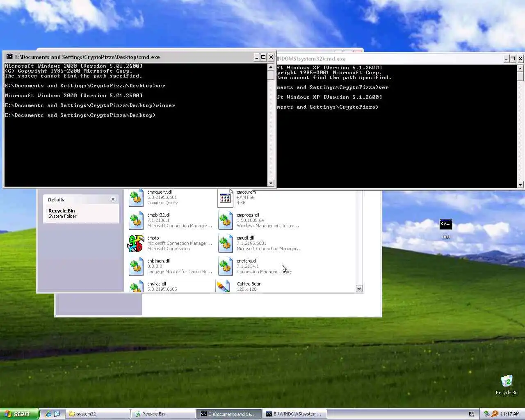Viewport: 525px width, 420px height.
Task: Switch to E:\WINDOWS\system... taskbar button
Action: tap(294, 414)
